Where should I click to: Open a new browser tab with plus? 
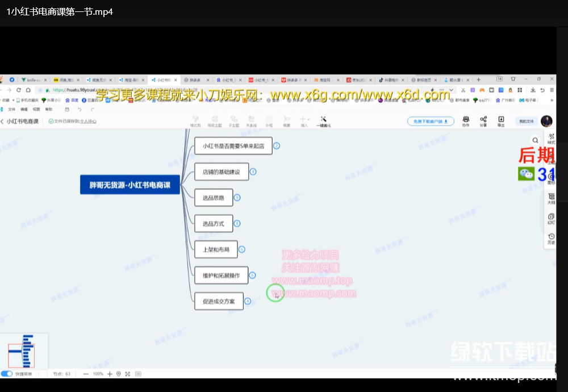[x=478, y=80]
